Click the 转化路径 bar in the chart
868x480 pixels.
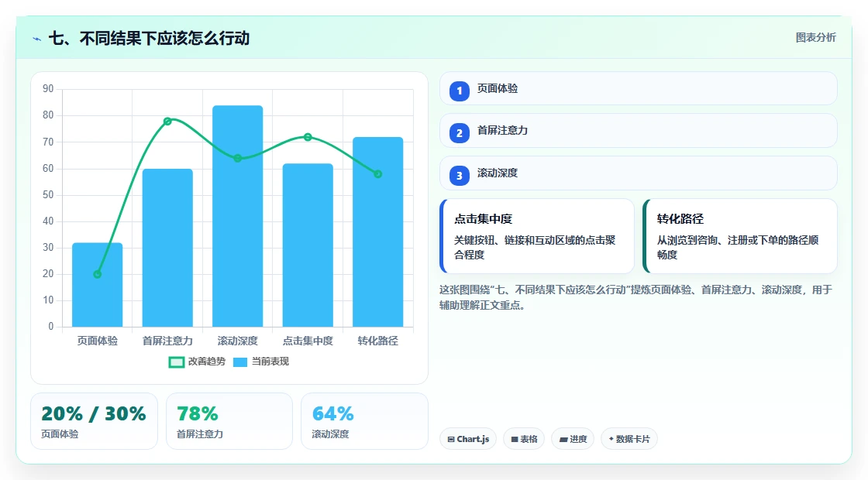point(378,231)
